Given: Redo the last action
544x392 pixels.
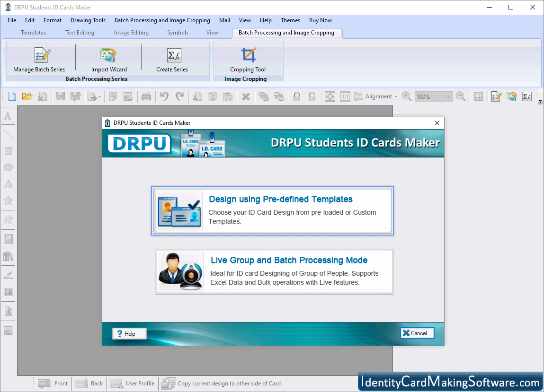Looking at the screenshot, I should pos(180,96).
